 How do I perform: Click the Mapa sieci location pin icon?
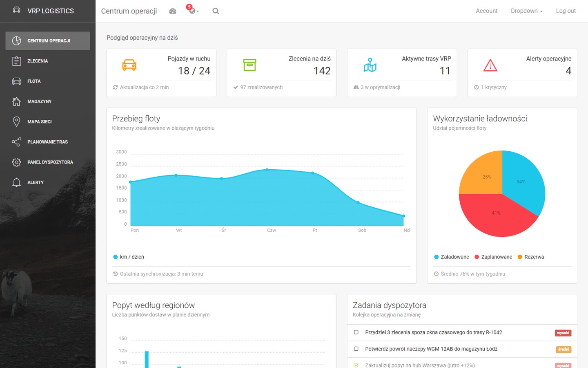(16, 121)
